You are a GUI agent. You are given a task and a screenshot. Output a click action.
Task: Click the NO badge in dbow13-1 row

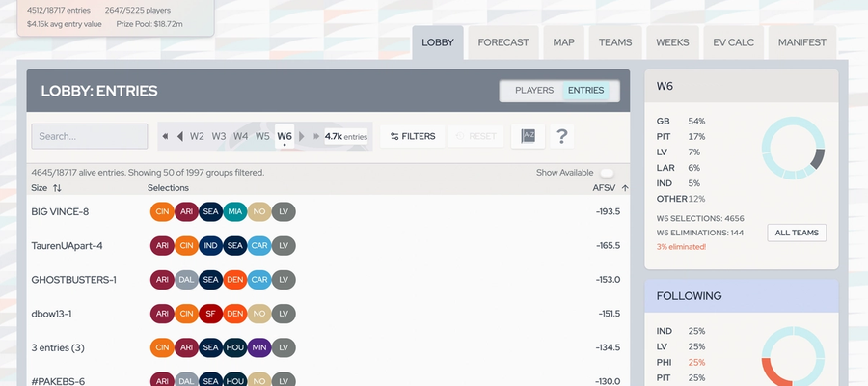click(x=259, y=314)
